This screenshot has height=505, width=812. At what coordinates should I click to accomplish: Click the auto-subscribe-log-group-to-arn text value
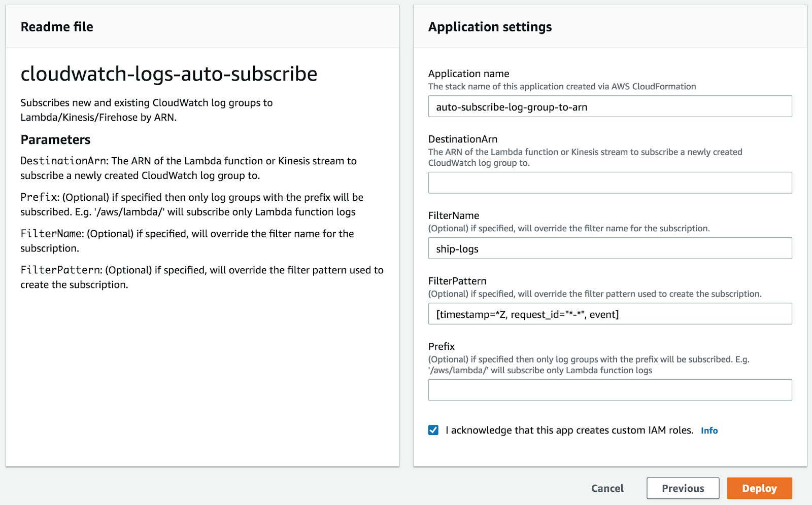(x=512, y=106)
